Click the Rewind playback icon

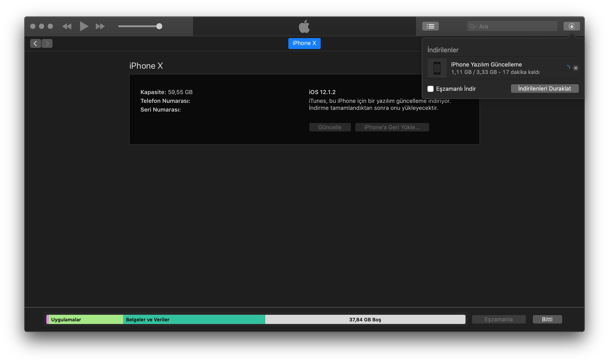coord(66,26)
